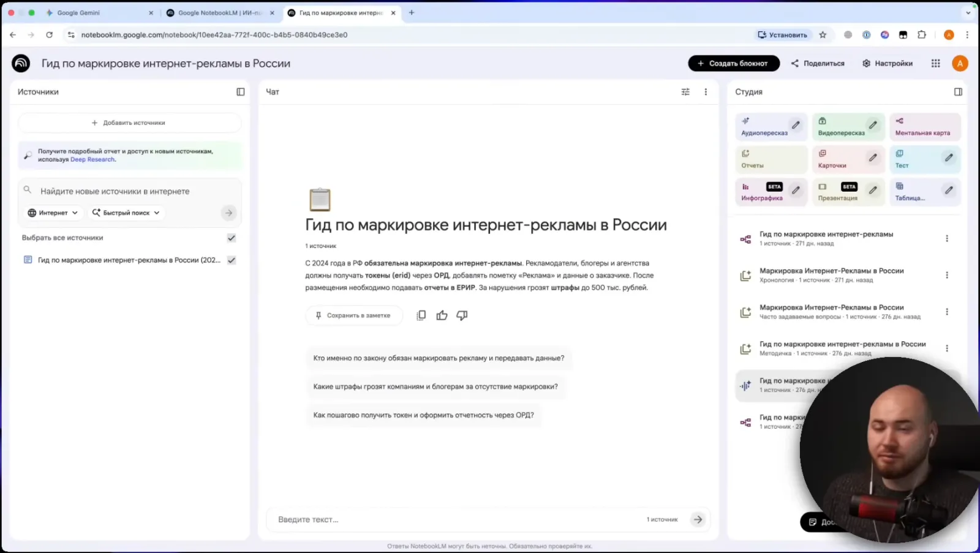This screenshot has height=553, width=980.
Task: Click the Найдите новые источники search field
Action: coord(129,191)
